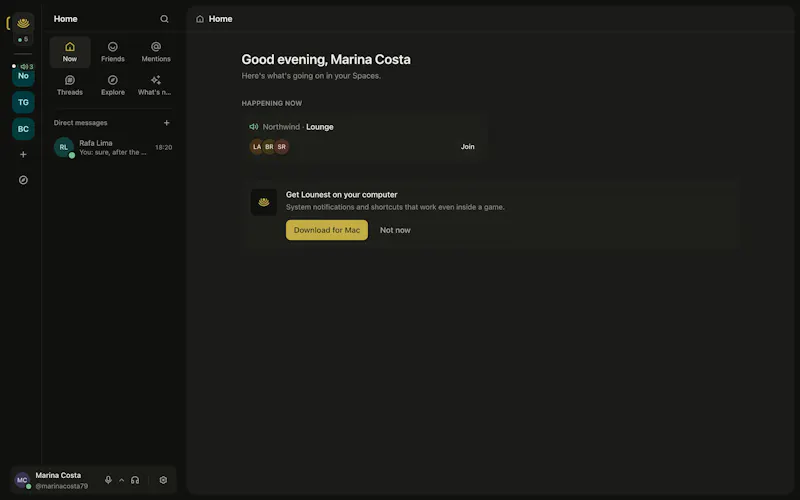Add a new space with the plus icon

click(x=23, y=155)
